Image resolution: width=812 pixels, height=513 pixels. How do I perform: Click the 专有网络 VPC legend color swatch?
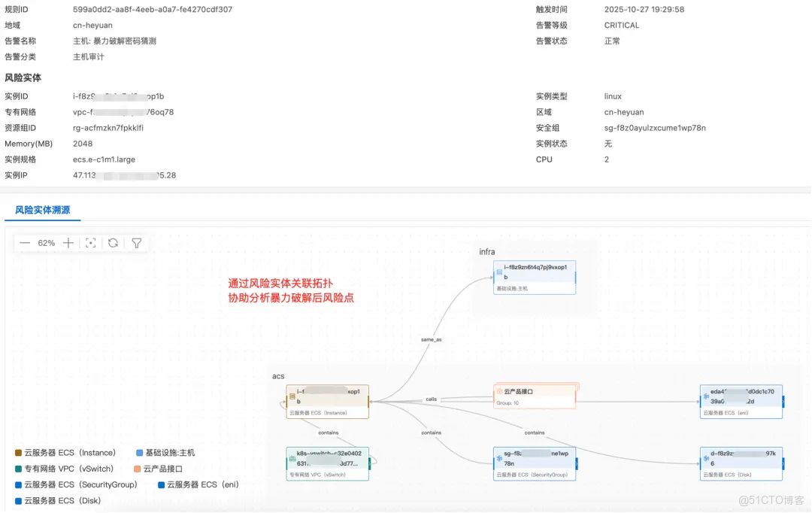pos(20,468)
